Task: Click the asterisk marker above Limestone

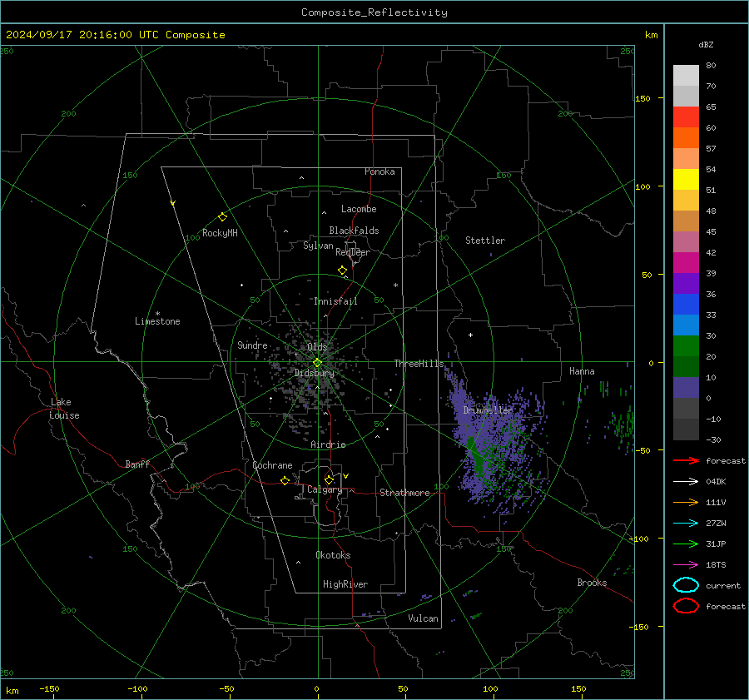Action: click(157, 314)
